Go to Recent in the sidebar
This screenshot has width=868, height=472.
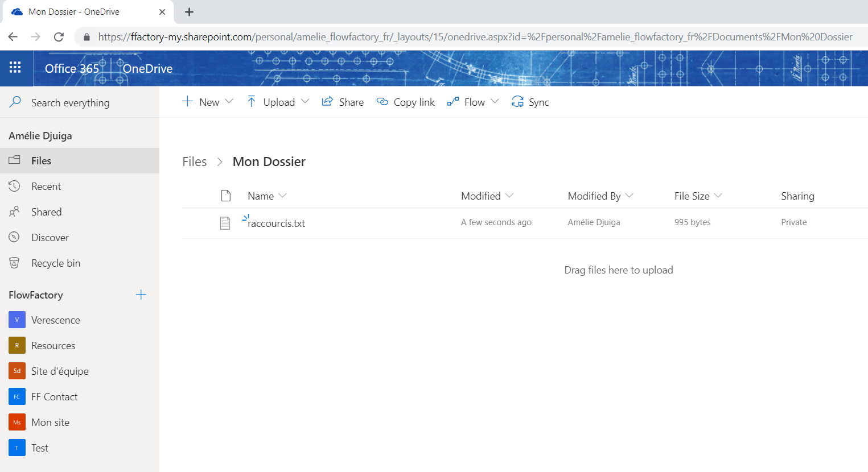[46, 187]
